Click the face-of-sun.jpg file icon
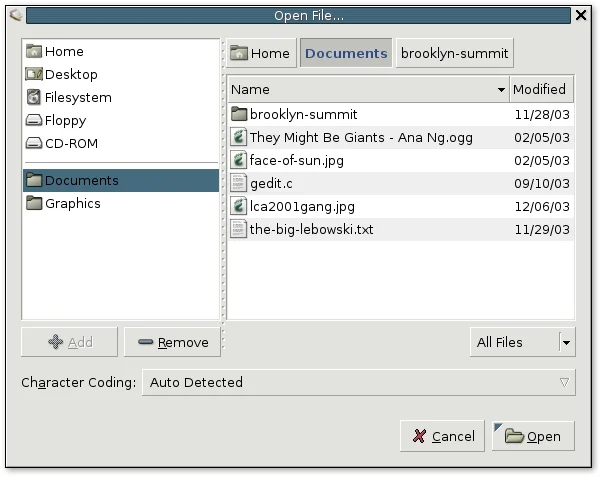 point(238,160)
